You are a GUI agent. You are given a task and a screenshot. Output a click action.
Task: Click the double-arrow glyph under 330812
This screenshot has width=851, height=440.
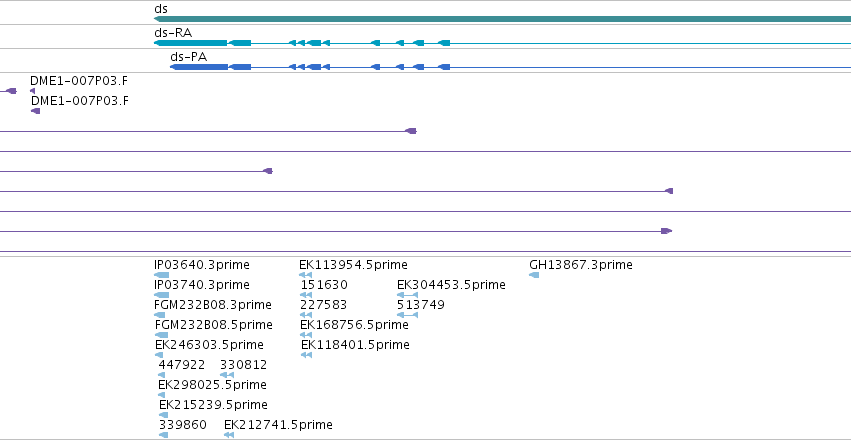pyautogui.click(x=227, y=375)
